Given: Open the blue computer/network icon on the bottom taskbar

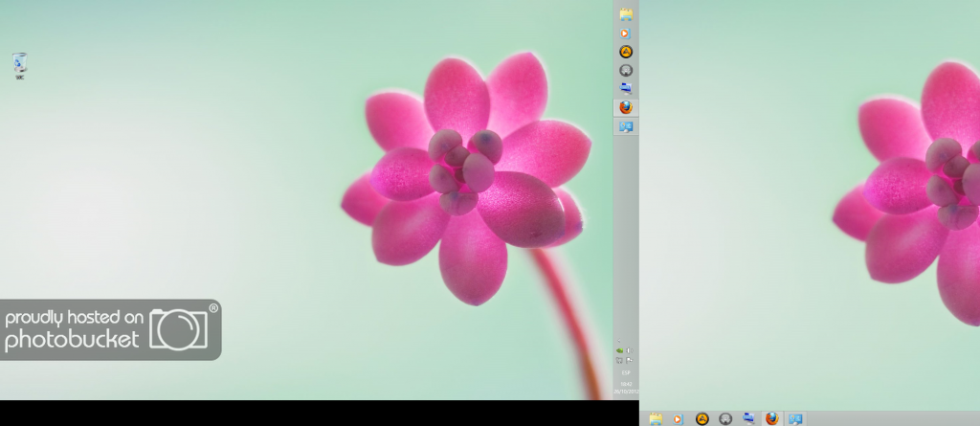Looking at the screenshot, I should 748,418.
